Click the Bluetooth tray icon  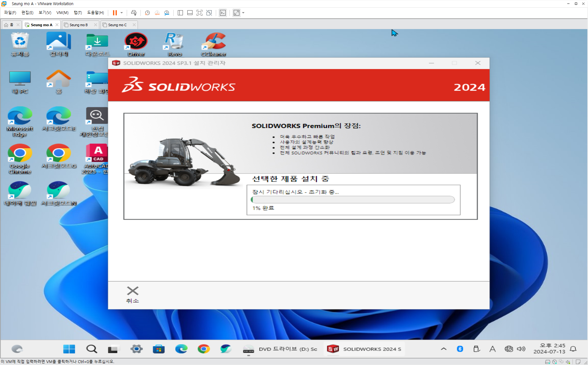[460, 349]
